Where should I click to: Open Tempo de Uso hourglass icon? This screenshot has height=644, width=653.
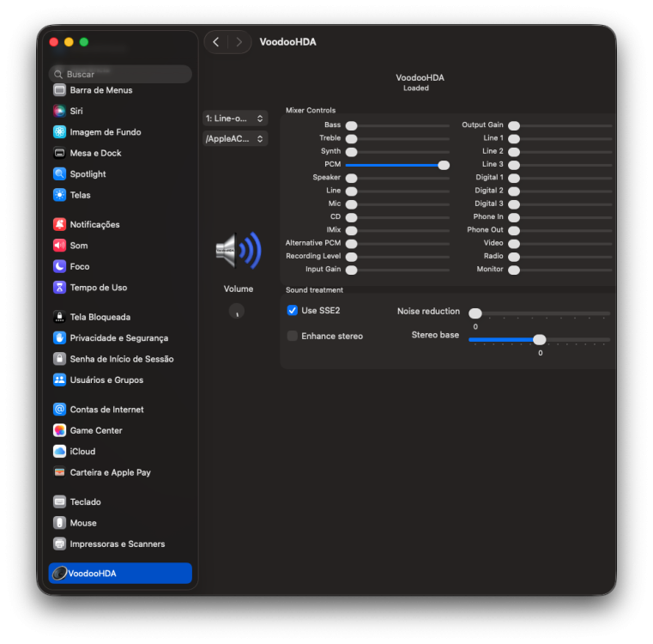59,287
